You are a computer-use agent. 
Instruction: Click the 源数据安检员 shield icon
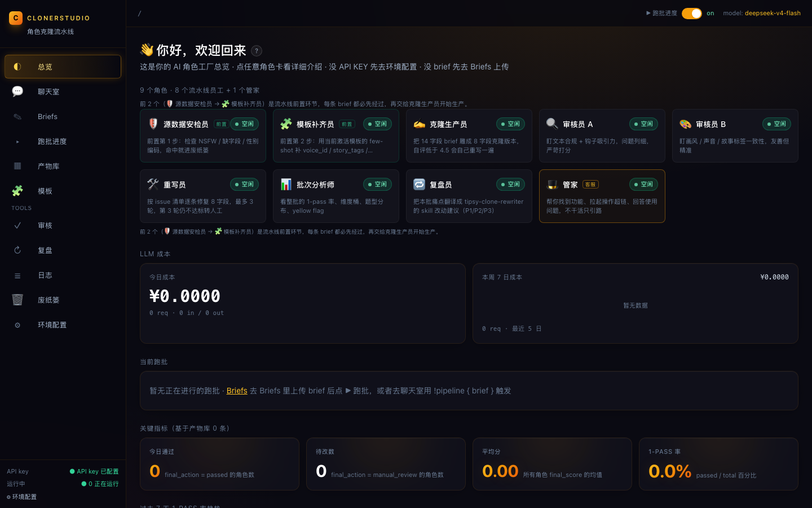pyautogui.click(x=153, y=124)
